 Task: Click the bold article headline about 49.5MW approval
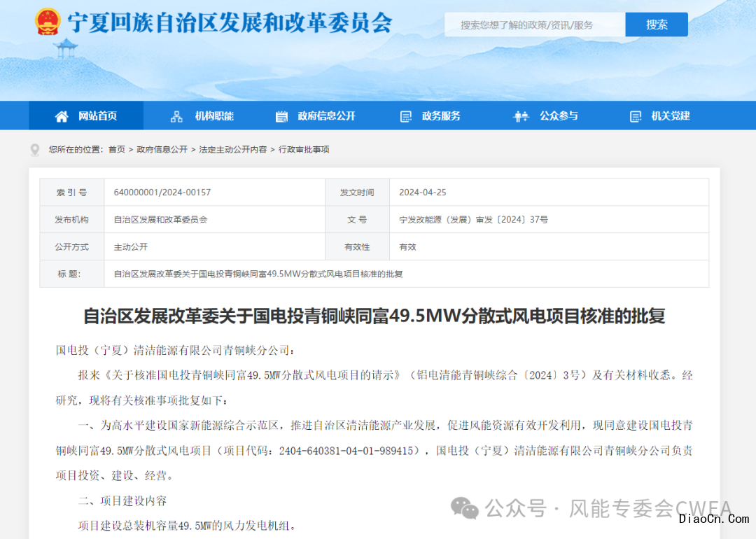(374, 316)
